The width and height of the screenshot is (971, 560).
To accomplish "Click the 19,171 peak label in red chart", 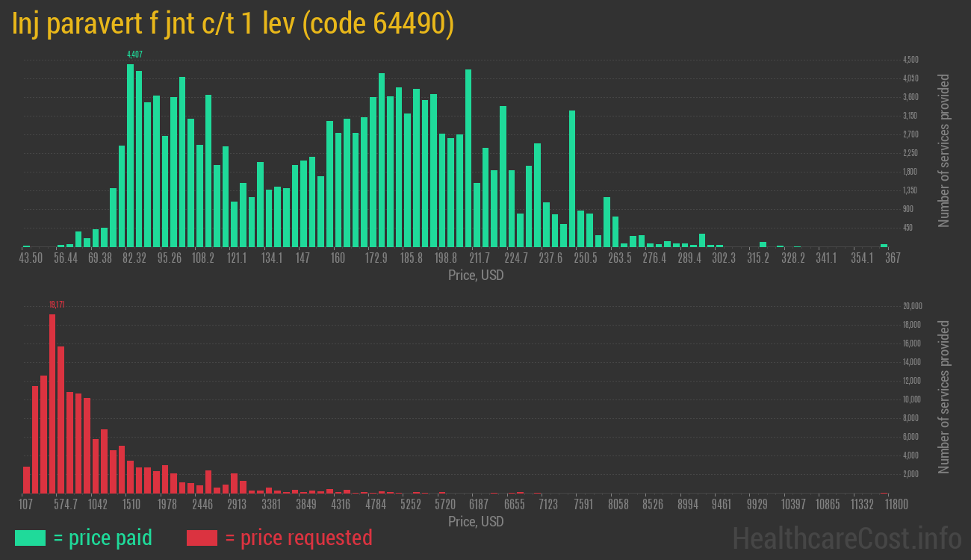I will [57, 305].
